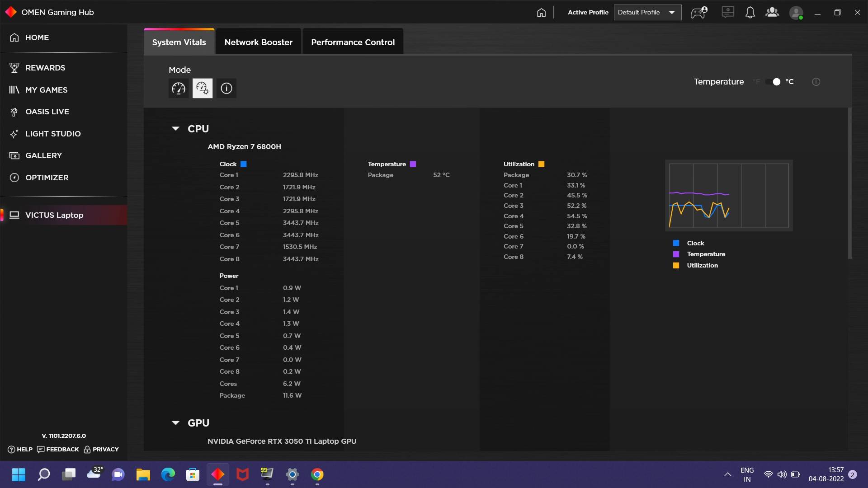Switch to the Network Booster tab

258,42
